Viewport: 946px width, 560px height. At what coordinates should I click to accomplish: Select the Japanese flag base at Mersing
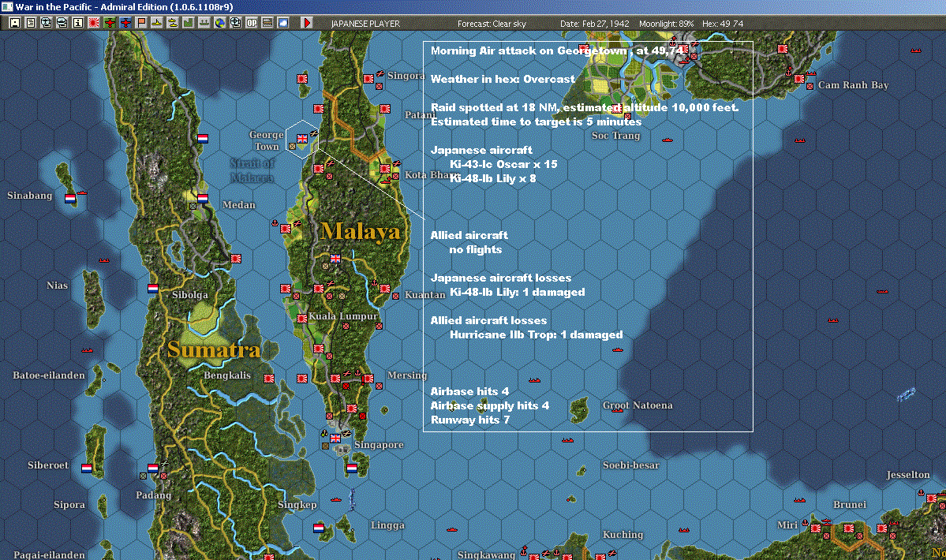tap(368, 379)
